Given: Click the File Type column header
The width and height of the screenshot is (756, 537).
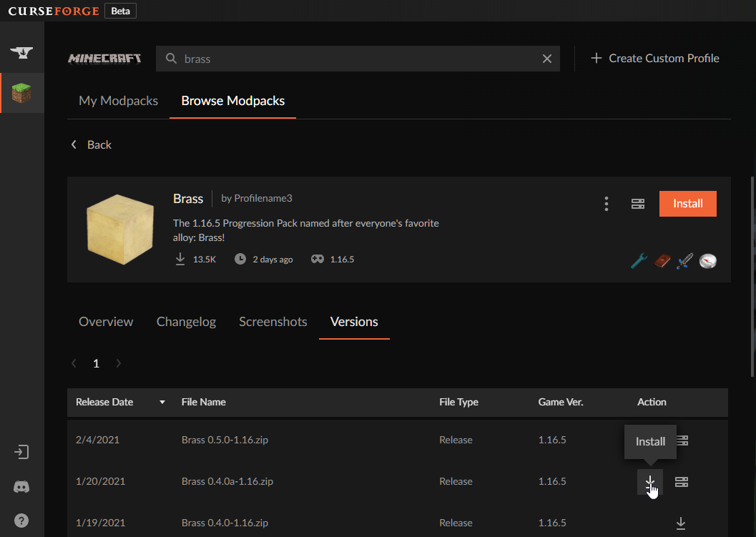Looking at the screenshot, I should [458, 402].
